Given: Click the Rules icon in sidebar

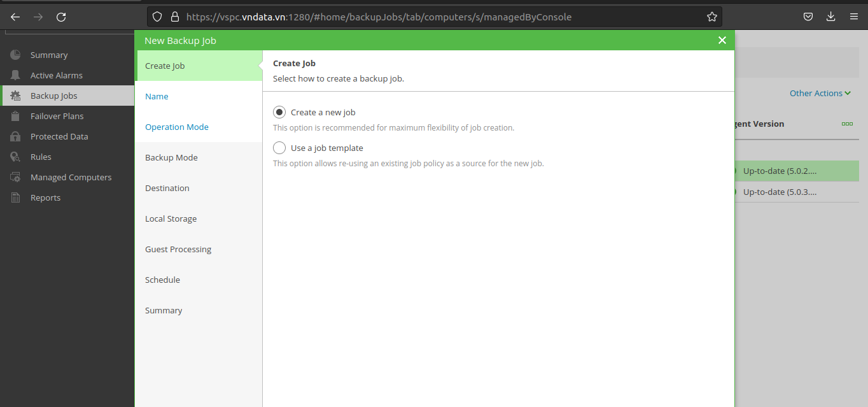Looking at the screenshot, I should pyautogui.click(x=16, y=157).
